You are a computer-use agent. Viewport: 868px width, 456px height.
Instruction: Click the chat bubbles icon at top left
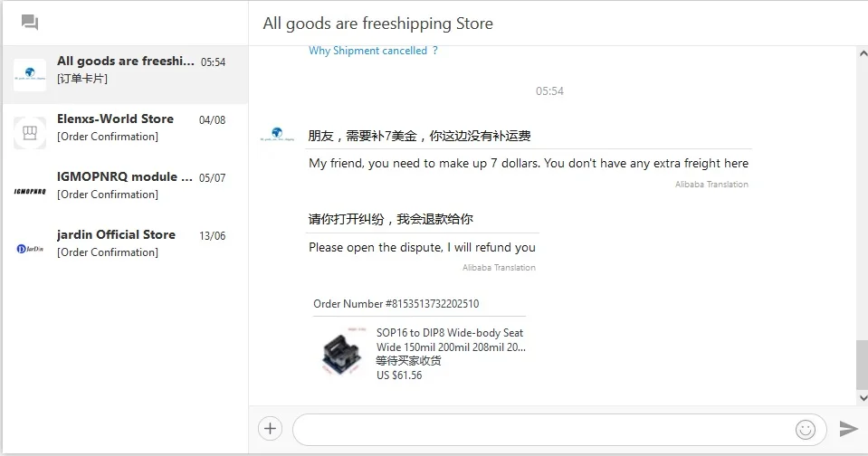coord(29,22)
